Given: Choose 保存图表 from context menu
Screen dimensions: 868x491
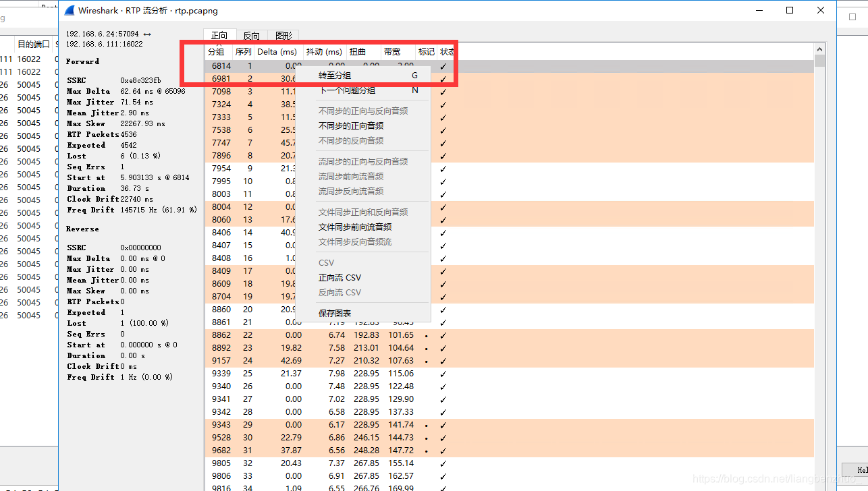Looking at the screenshot, I should click(363, 313).
